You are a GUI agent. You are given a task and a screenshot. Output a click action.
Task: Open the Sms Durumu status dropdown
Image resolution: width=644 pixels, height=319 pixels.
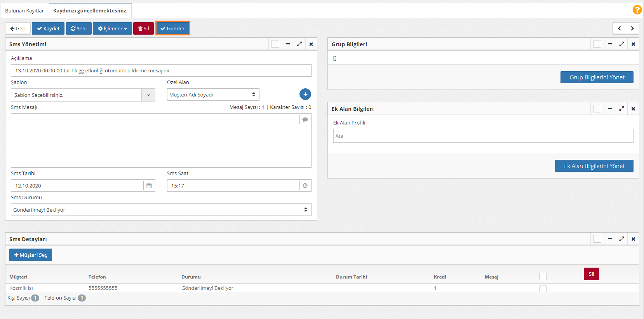tap(161, 210)
